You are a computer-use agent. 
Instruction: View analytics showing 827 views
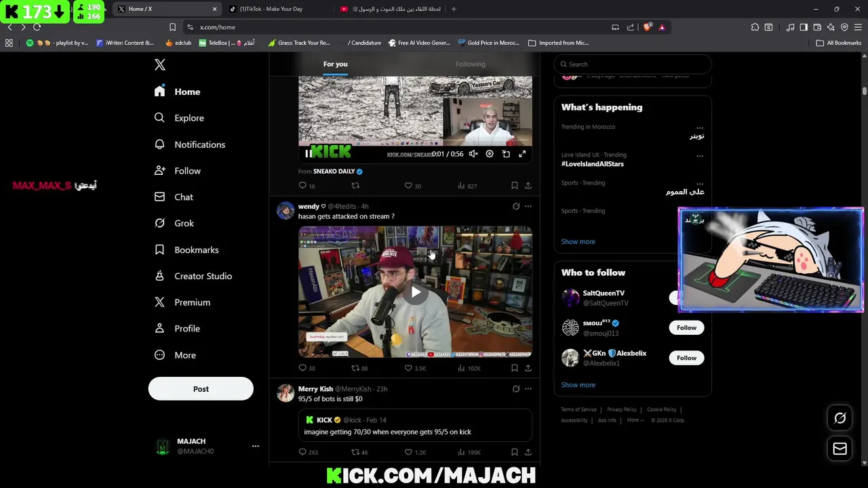click(x=467, y=186)
